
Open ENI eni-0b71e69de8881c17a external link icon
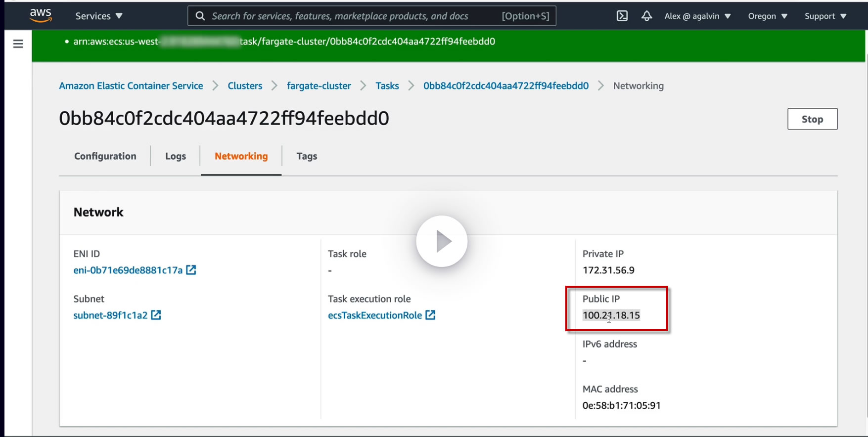pyautogui.click(x=191, y=270)
